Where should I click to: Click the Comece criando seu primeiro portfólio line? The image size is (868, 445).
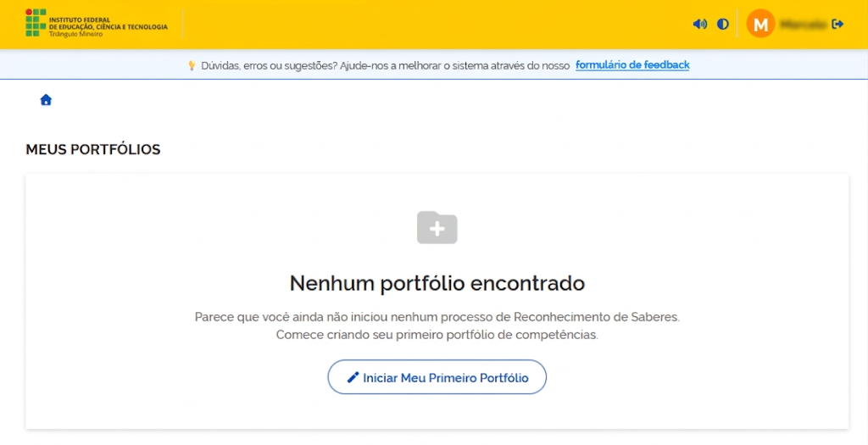pyautogui.click(x=437, y=335)
